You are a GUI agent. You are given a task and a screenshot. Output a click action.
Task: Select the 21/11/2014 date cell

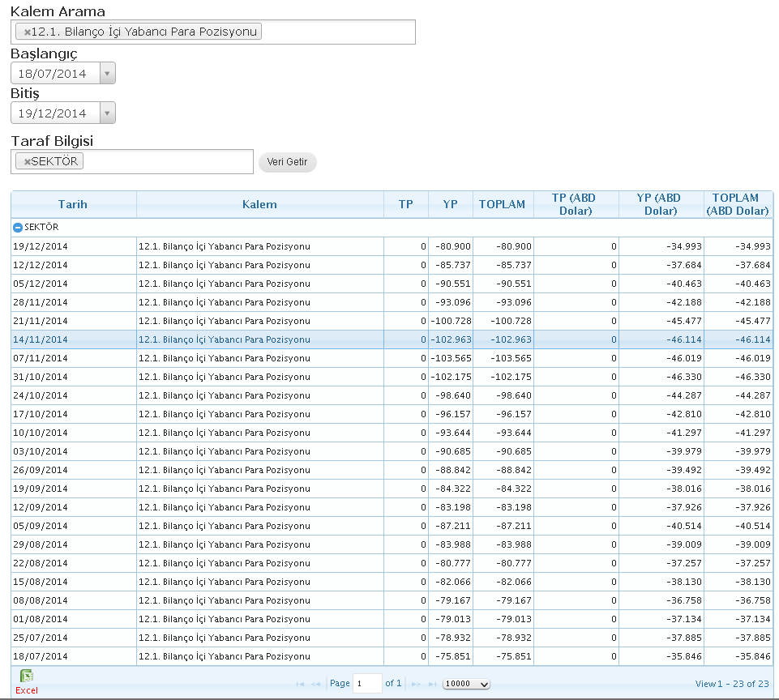tap(74, 321)
